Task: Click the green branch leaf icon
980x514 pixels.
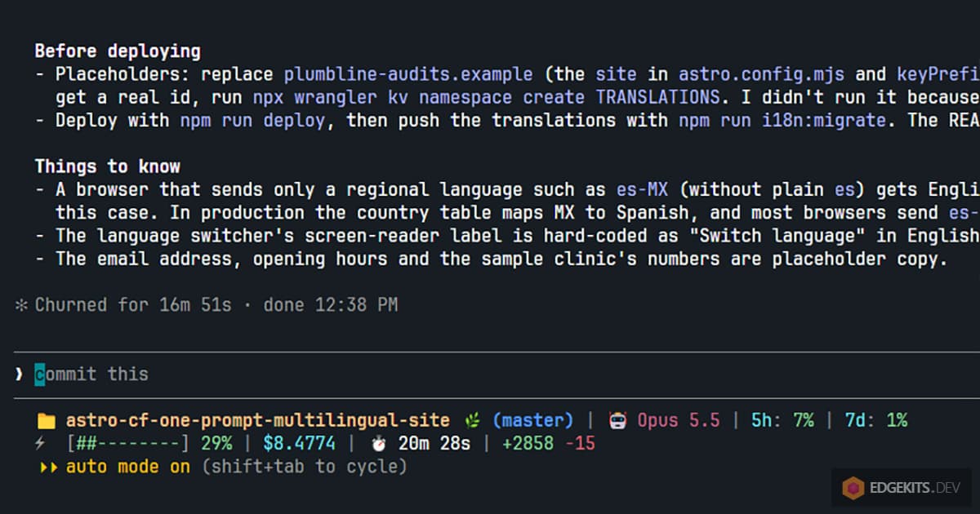Action: pos(472,421)
